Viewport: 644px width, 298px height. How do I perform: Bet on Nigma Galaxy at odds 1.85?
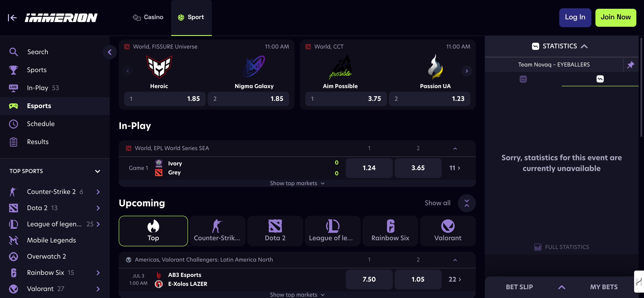248,99
